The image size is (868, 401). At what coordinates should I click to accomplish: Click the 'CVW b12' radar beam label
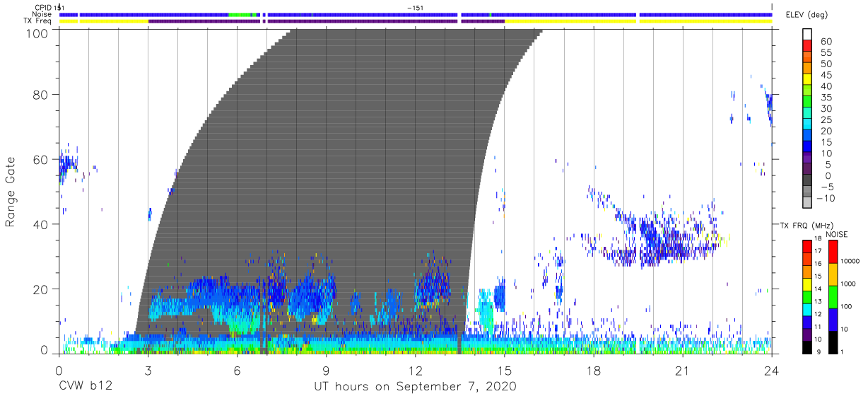[x=85, y=387]
